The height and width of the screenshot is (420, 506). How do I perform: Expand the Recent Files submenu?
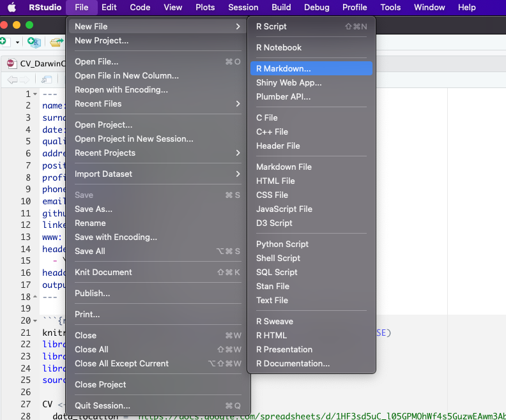[x=158, y=104]
